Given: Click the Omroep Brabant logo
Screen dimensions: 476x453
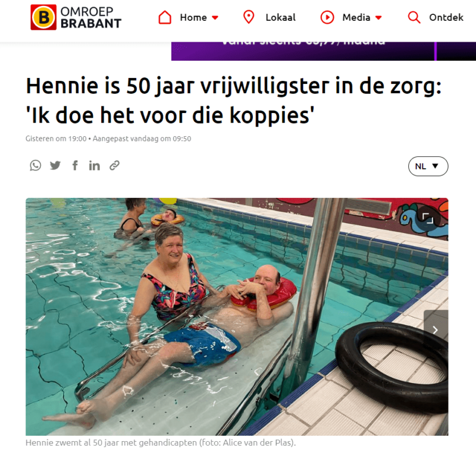Looking at the screenshot, I should pyautogui.click(x=76, y=17).
